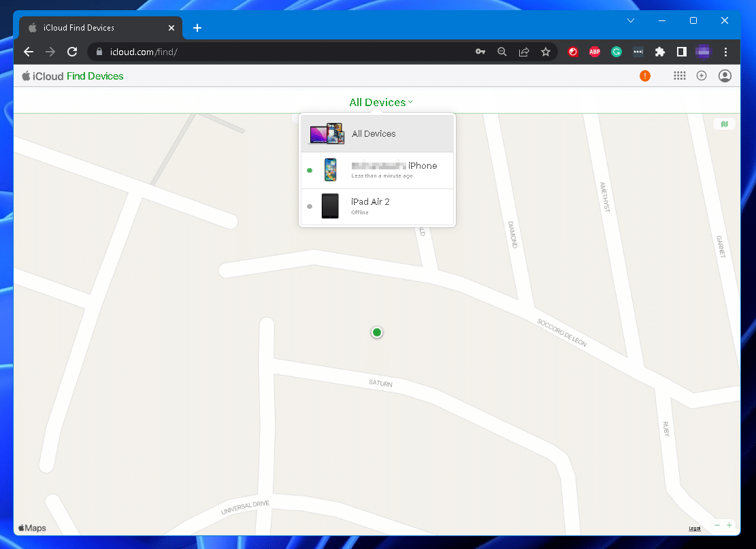
Task: Close the iCloud Find Devices tab
Action: [171, 28]
